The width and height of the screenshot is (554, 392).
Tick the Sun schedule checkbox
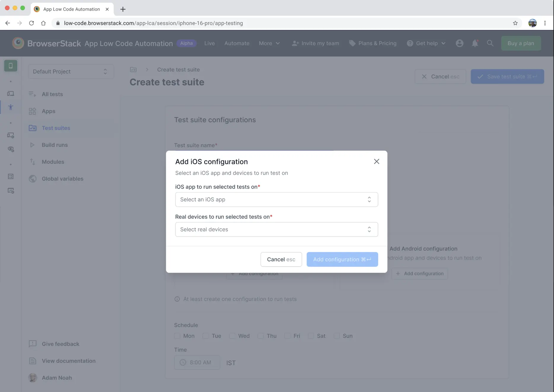337,336
